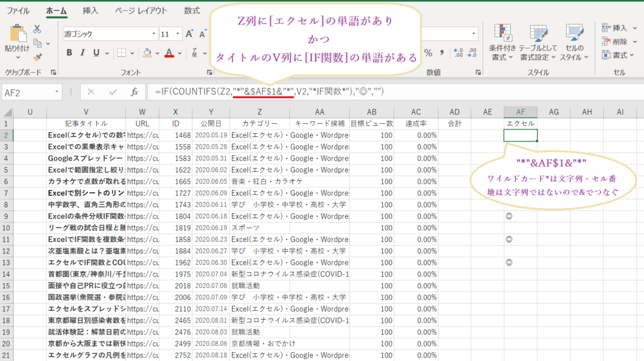Select the Format Painter brush icon

37,57
